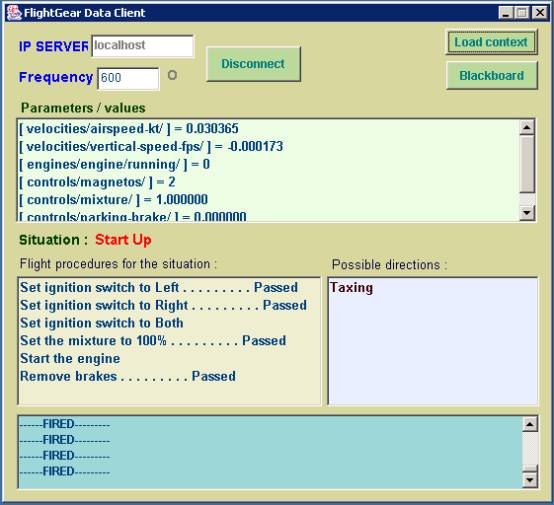The height and width of the screenshot is (505, 554).
Task: Minimize the FlightGear Data Client window
Action: [506, 13]
